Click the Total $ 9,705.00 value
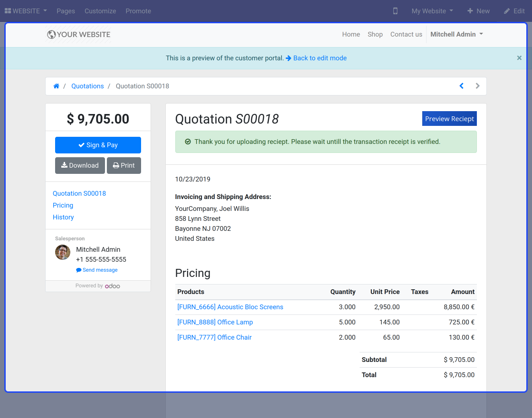The width and height of the screenshot is (532, 418). coord(459,375)
